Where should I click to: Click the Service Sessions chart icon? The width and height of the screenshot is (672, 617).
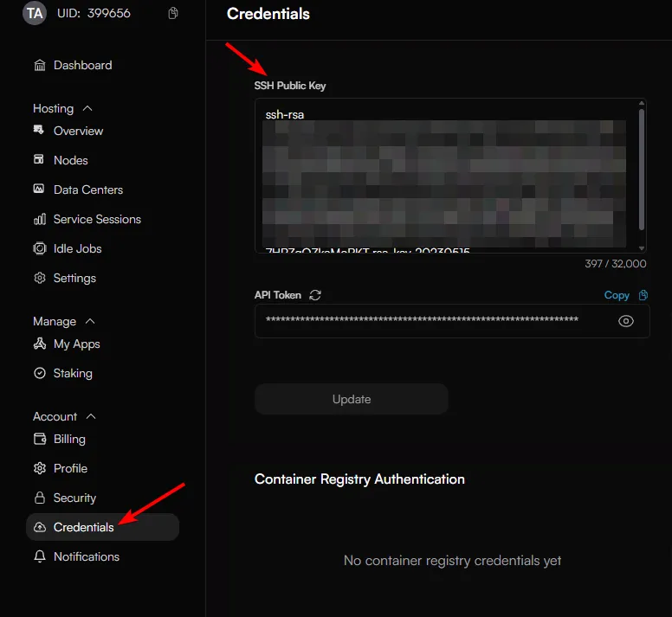[x=40, y=219]
